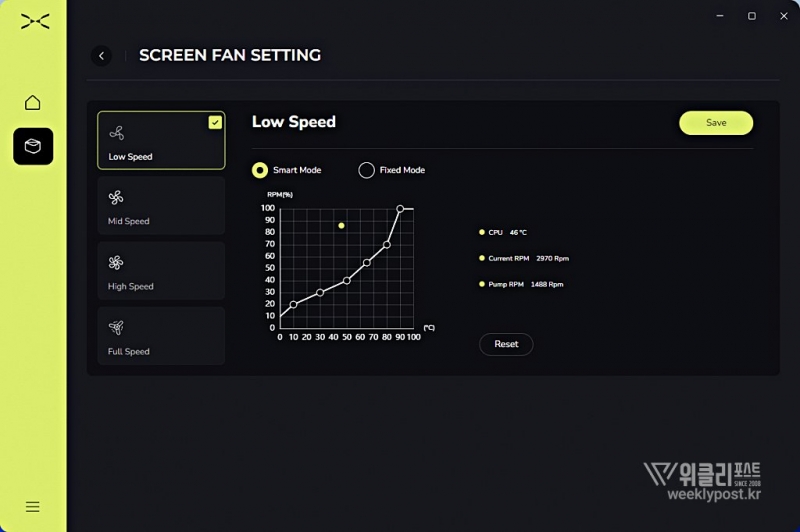Go back using the arrow icon
The width and height of the screenshot is (800, 532).
[x=101, y=56]
